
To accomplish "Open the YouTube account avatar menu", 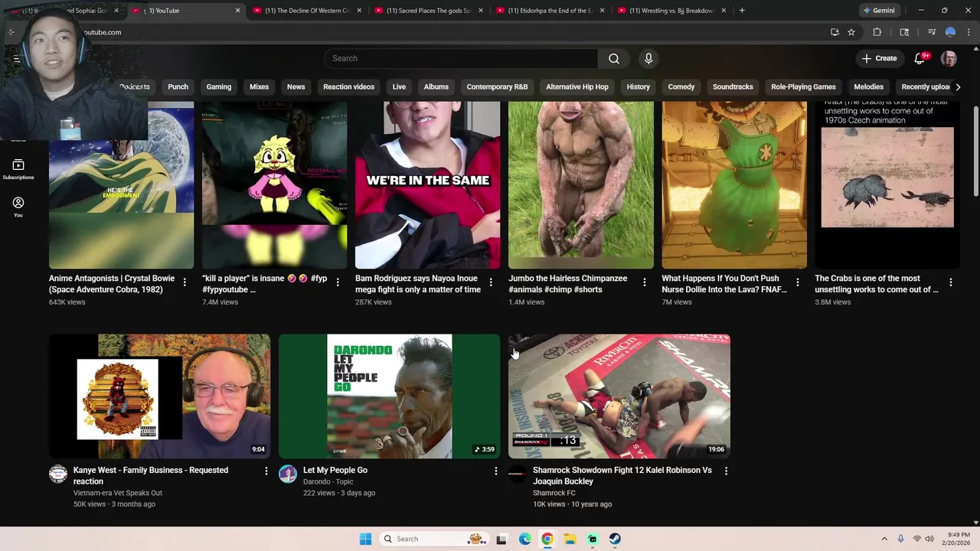I will [x=949, y=58].
